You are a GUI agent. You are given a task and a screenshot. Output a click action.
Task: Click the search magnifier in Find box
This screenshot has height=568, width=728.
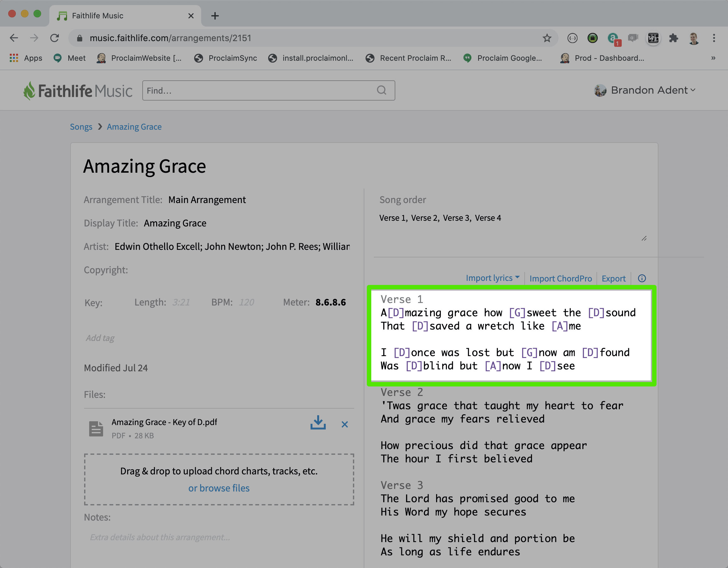382,90
